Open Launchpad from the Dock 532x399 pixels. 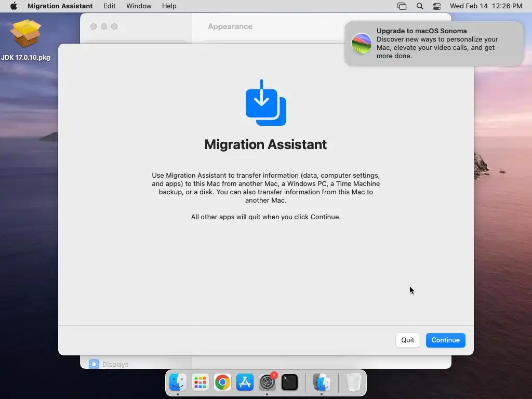coord(200,382)
